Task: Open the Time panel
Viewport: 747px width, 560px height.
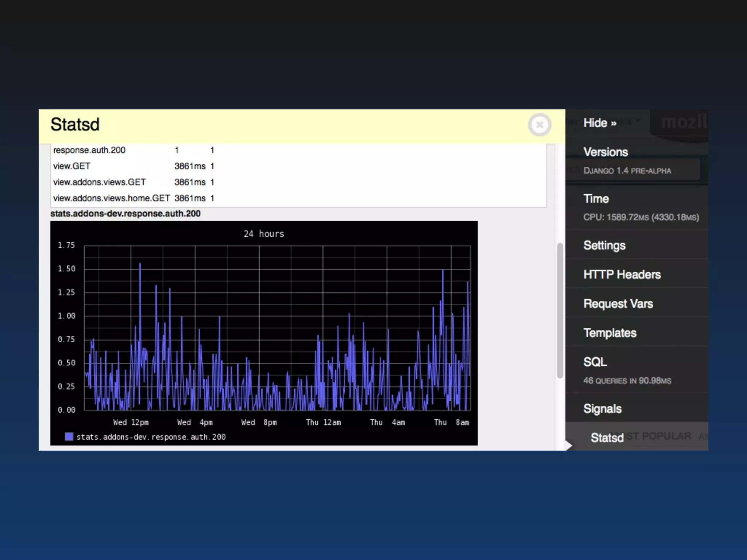Action: [596, 199]
